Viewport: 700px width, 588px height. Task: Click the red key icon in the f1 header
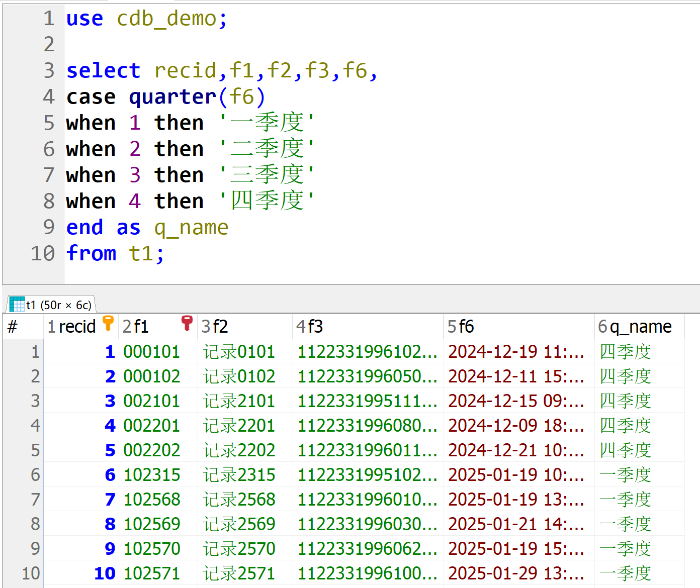[187, 323]
